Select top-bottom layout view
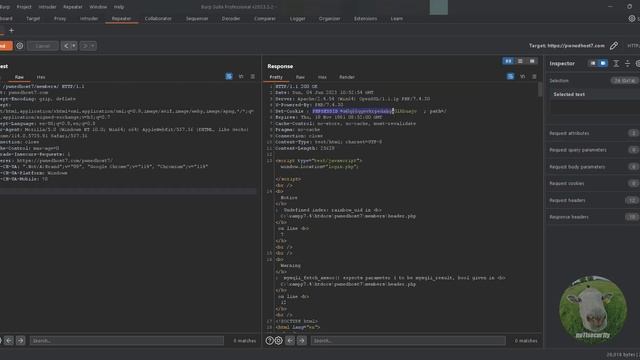This screenshot has height=360, width=640. tap(520, 61)
